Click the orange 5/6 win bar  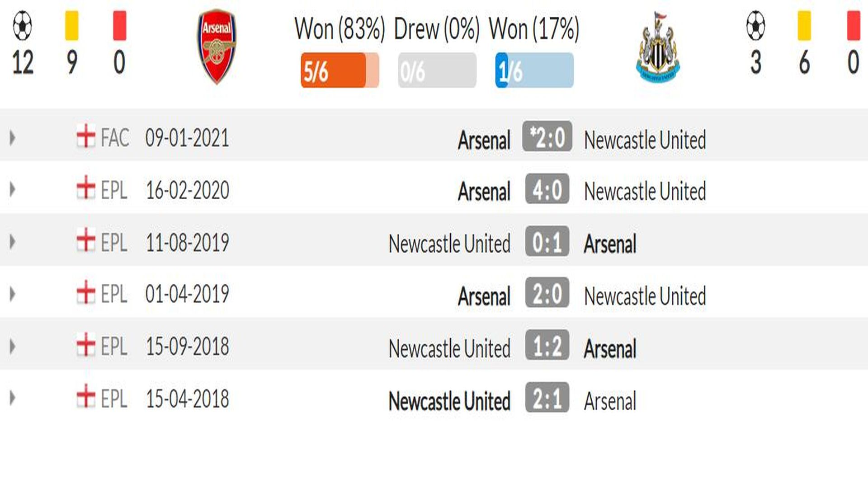[x=340, y=70]
